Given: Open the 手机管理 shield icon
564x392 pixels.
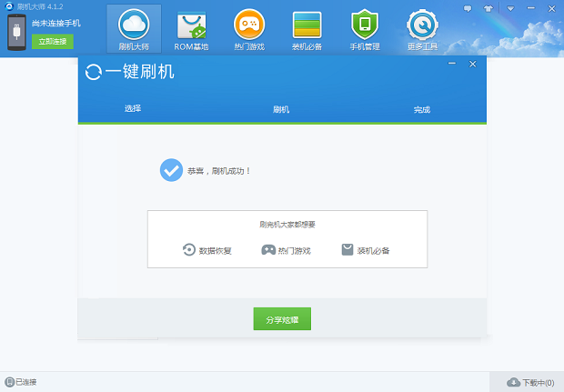Looking at the screenshot, I should 364,29.
